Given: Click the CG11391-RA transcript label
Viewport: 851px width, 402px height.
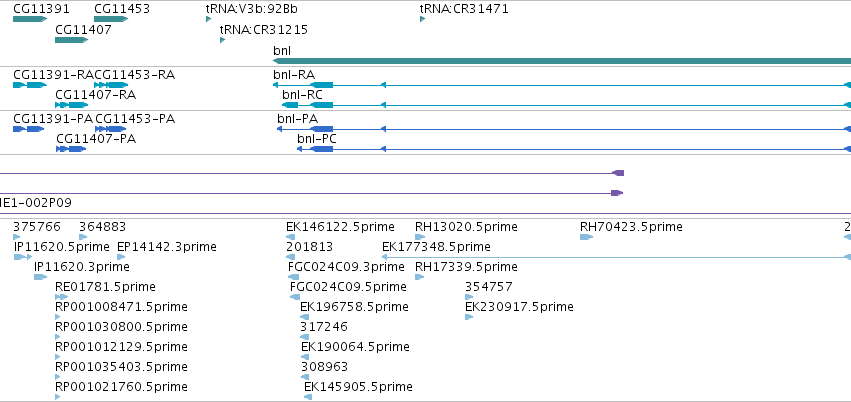Looking at the screenshot, I should 54,74.
